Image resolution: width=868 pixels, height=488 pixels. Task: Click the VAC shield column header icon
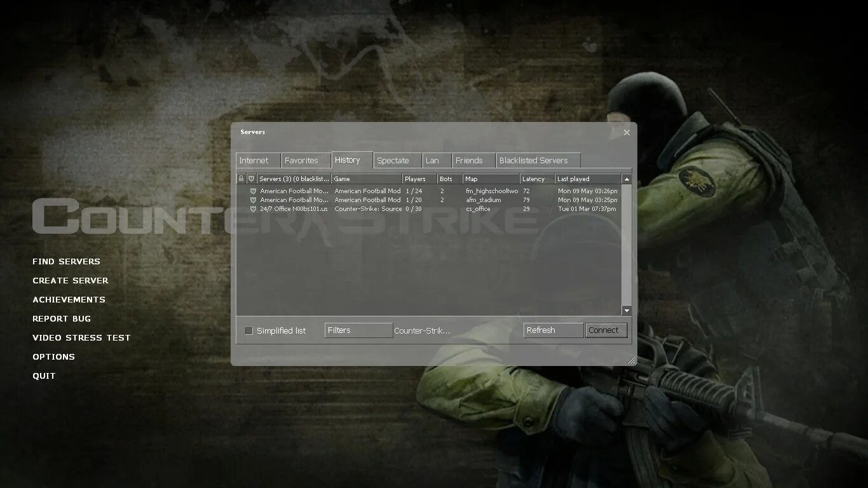[x=251, y=179]
